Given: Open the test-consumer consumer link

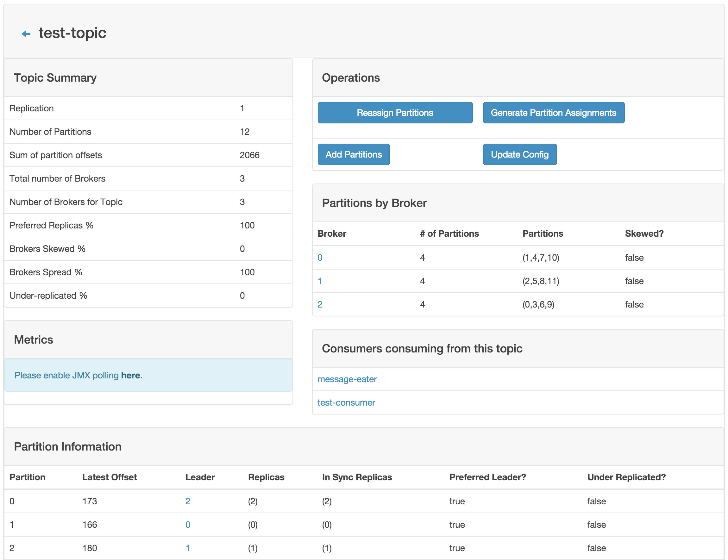Looking at the screenshot, I should click(346, 402).
